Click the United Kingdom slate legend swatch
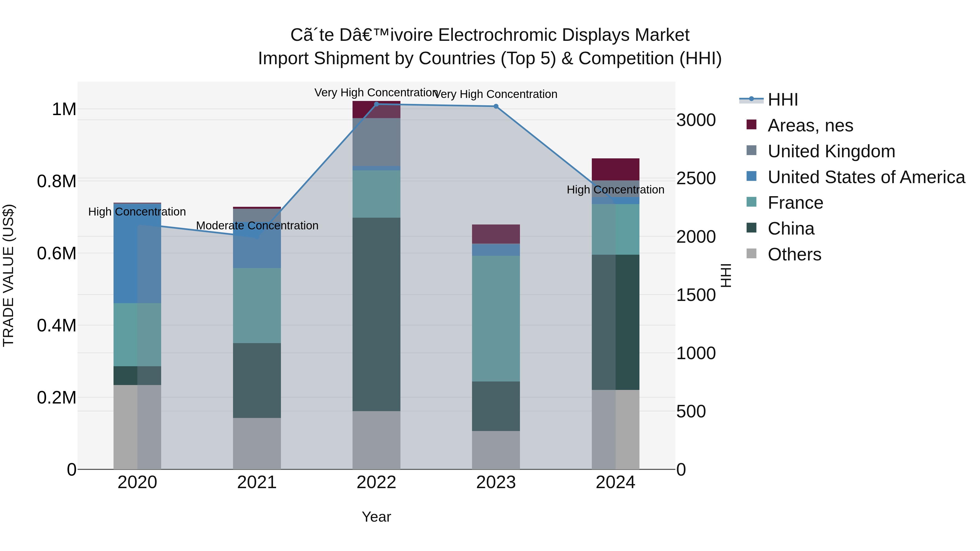This screenshot has height=551, width=980. pos(751,150)
